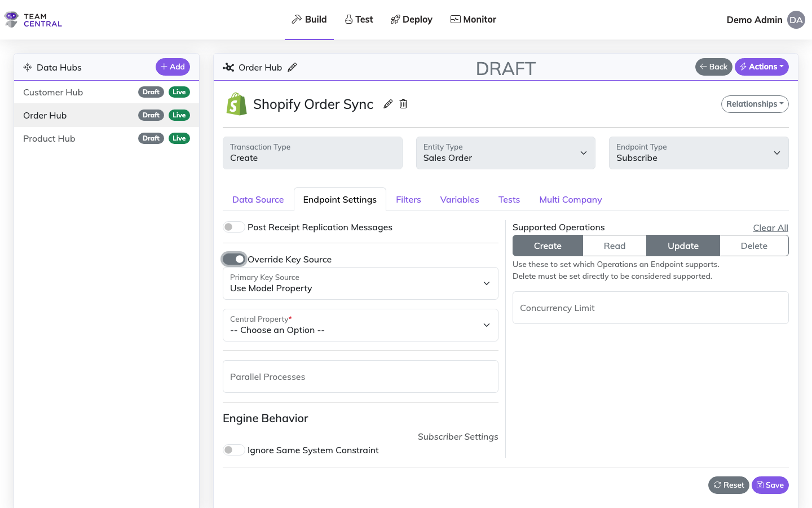Viewport: 812px width, 508px height.
Task: Open the Primary Key Source dropdown
Action: tap(360, 283)
